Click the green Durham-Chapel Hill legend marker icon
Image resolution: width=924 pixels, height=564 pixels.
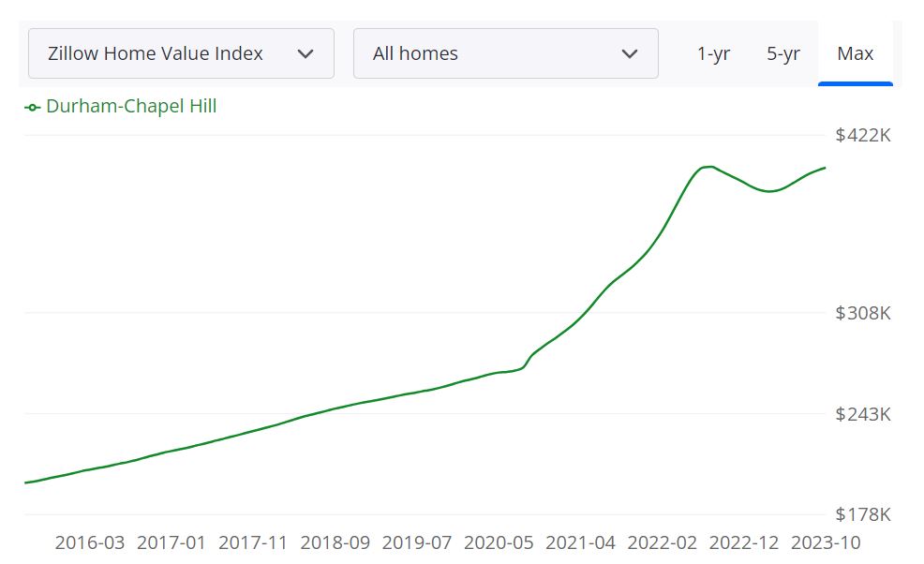tap(32, 106)
